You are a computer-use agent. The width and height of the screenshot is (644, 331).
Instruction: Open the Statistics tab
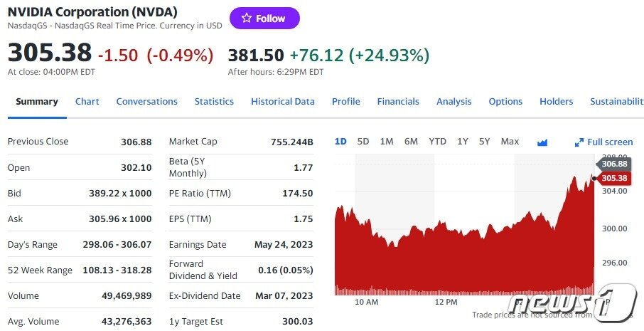(214, 102)
